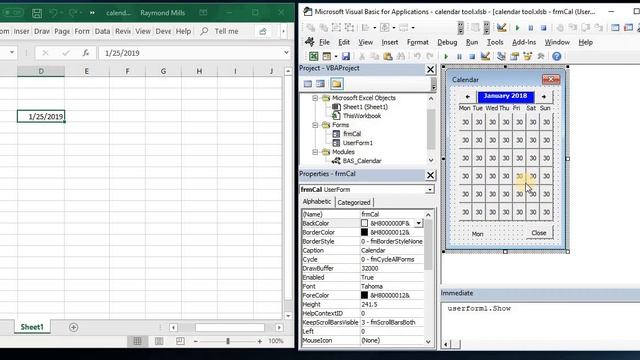
Task: Open Properties Window toolbar icon
Action: pos(514,56)
